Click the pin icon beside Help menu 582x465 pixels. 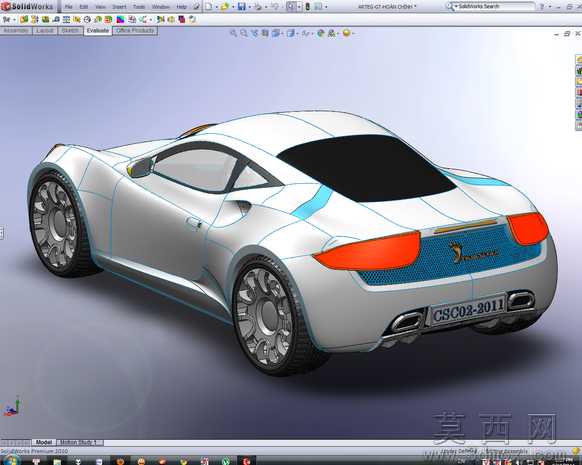[197, 6]
